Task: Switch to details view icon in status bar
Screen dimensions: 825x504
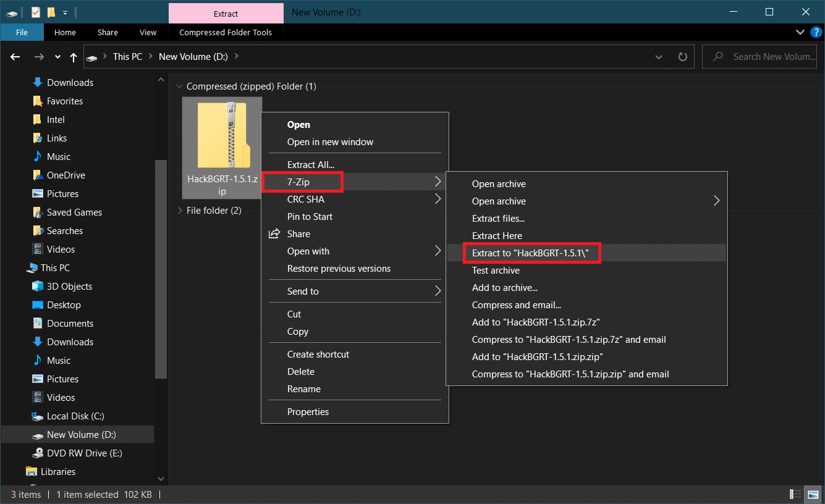Action: [794, 494]
